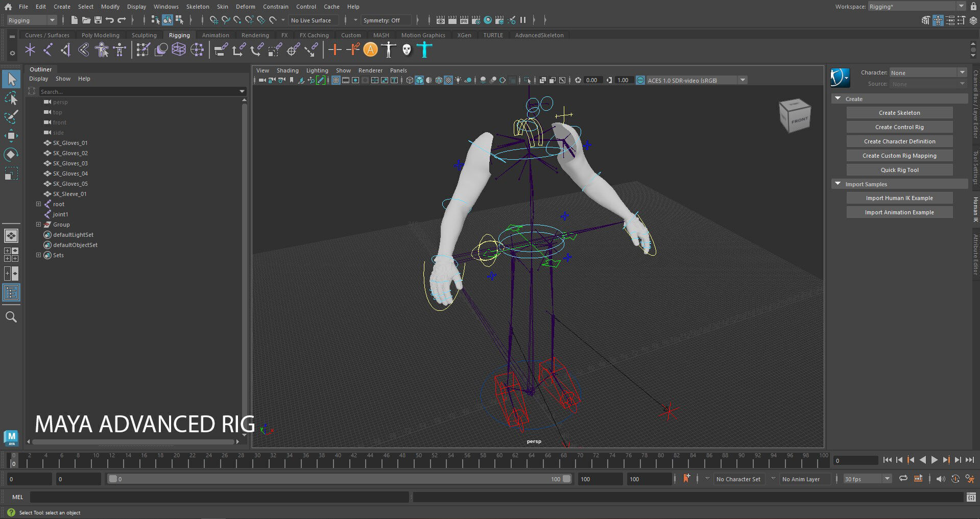The height and width of the screenshot is (519, 980).
Task: Click the Create Character Definition button
Action: pyautogui.click(x=899, y=141)
